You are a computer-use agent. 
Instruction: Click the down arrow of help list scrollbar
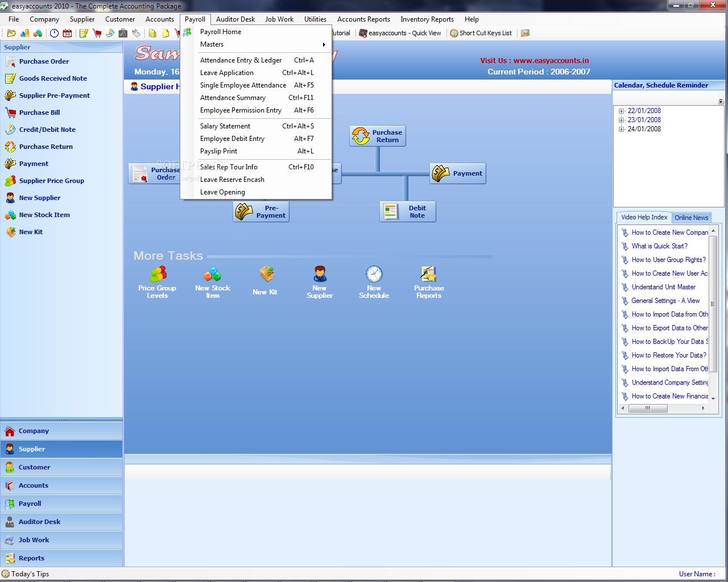point(713,399)
